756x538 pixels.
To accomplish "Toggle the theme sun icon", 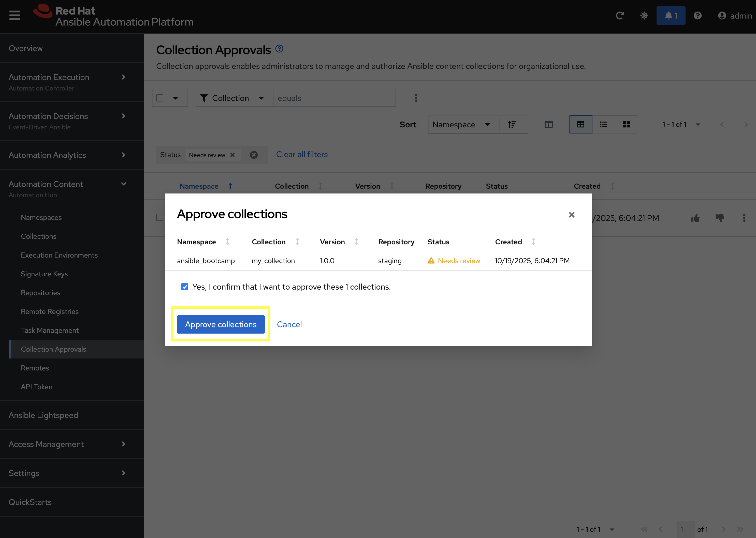I will 644,16.
